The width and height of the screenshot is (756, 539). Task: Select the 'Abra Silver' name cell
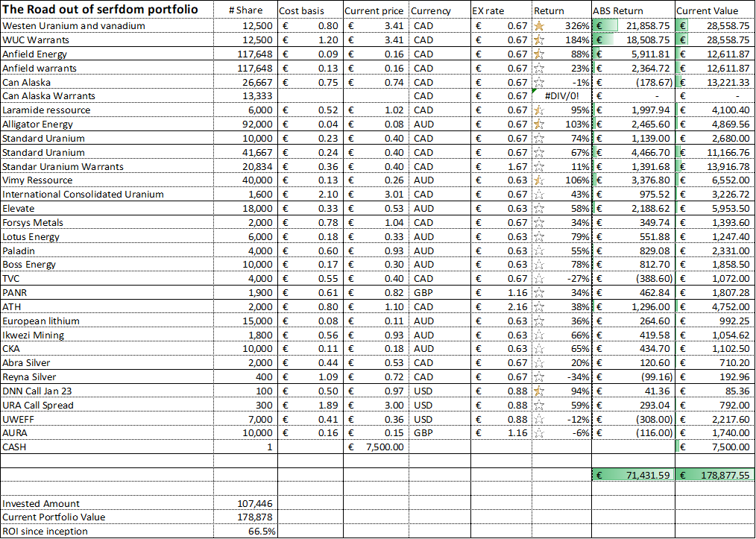(x=107, y=362)
